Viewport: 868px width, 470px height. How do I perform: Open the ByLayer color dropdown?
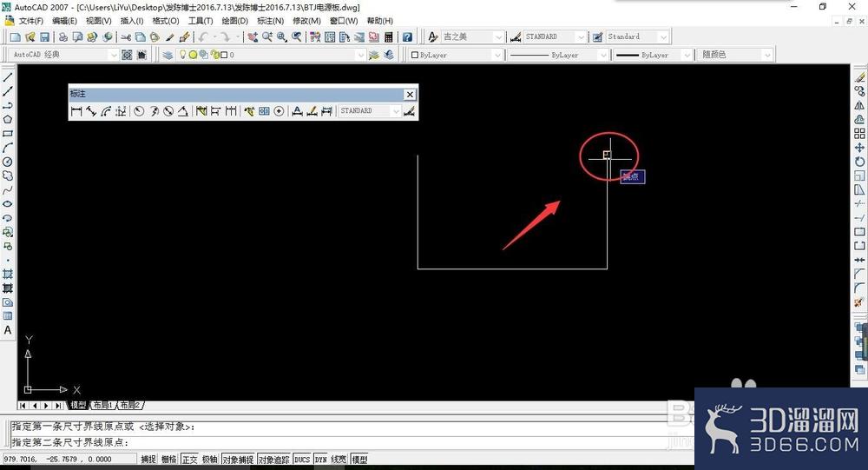(x=497, y=55)
